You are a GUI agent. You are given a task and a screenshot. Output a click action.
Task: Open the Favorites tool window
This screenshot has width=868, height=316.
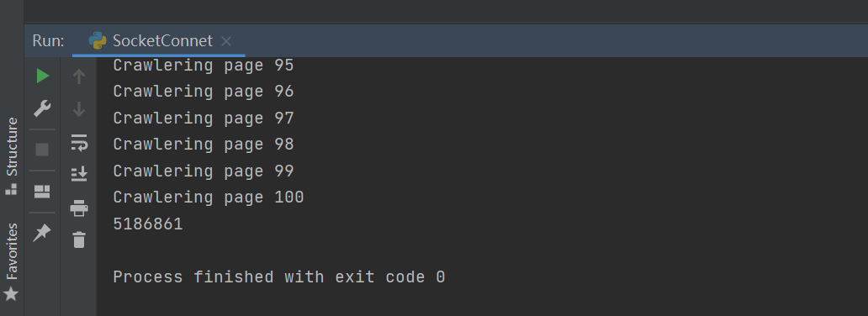tap(12, 261)
